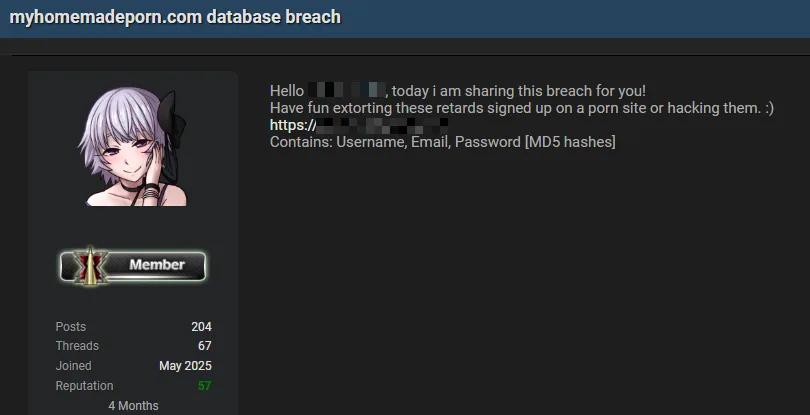Screen dimensions: 810x415
Task: Click the 'Have fun extorting' sentence
Action: pos(522,108)
